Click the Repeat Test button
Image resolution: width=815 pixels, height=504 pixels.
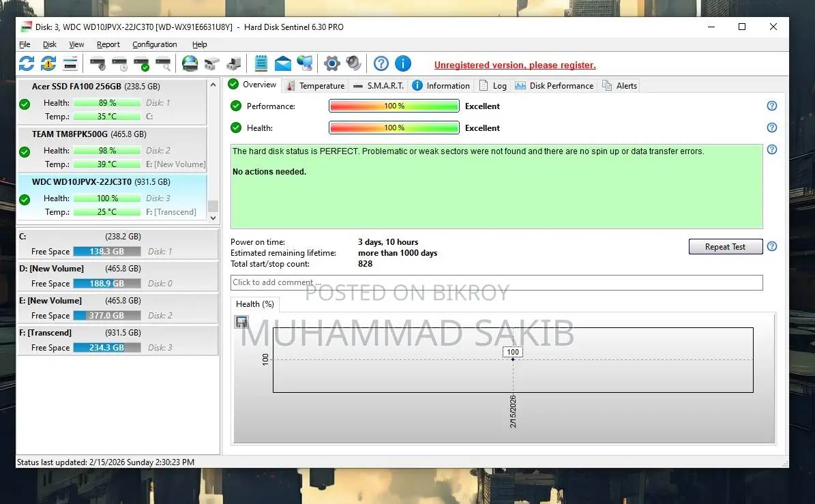click(x=725, y=247)
